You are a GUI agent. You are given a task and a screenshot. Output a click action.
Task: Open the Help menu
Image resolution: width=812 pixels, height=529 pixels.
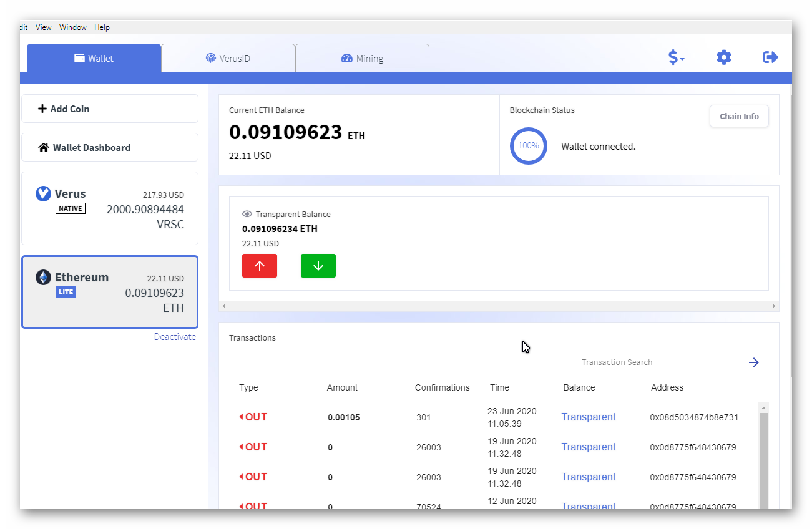102,27
